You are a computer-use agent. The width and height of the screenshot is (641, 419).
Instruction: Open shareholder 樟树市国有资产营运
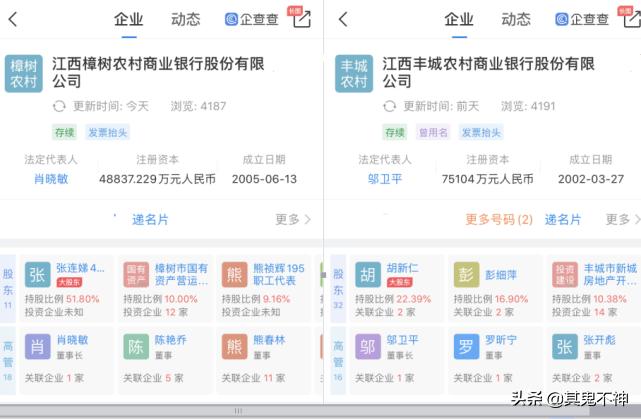[x=182, y=274]
